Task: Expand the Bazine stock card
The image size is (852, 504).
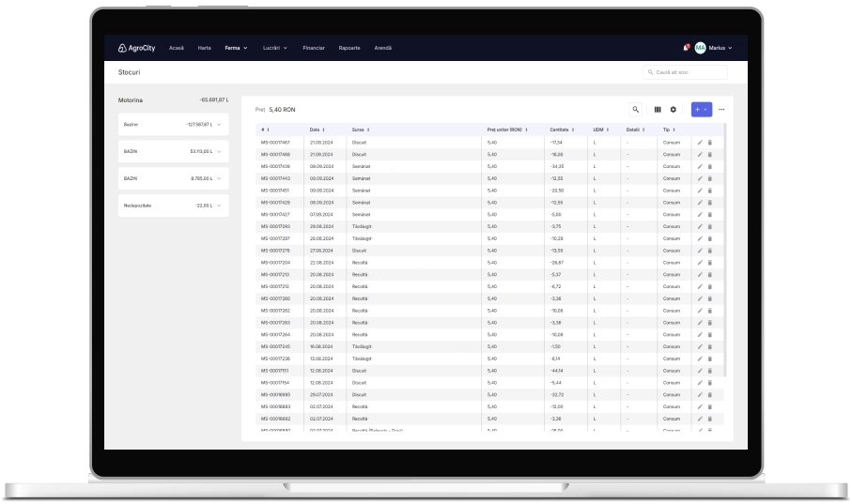Action: [219, 125]
